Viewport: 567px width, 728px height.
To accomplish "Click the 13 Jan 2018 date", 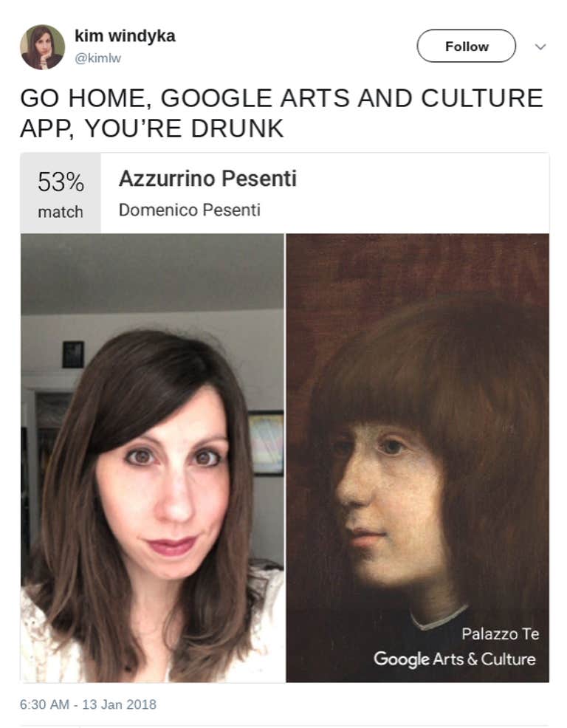I will pos(120,704).
